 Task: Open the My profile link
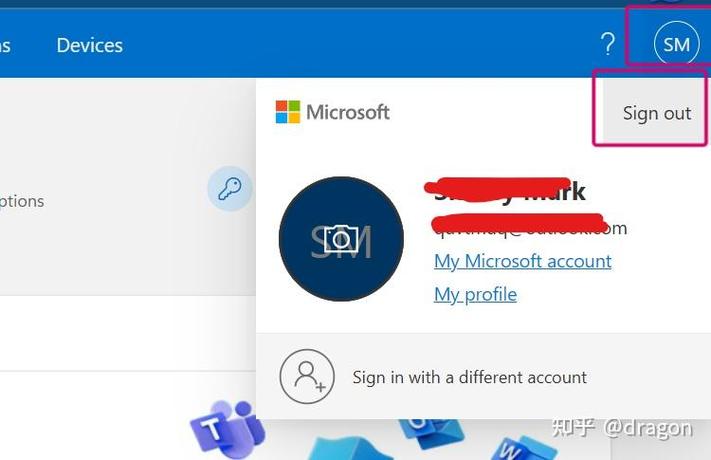[x=475, y=295]
